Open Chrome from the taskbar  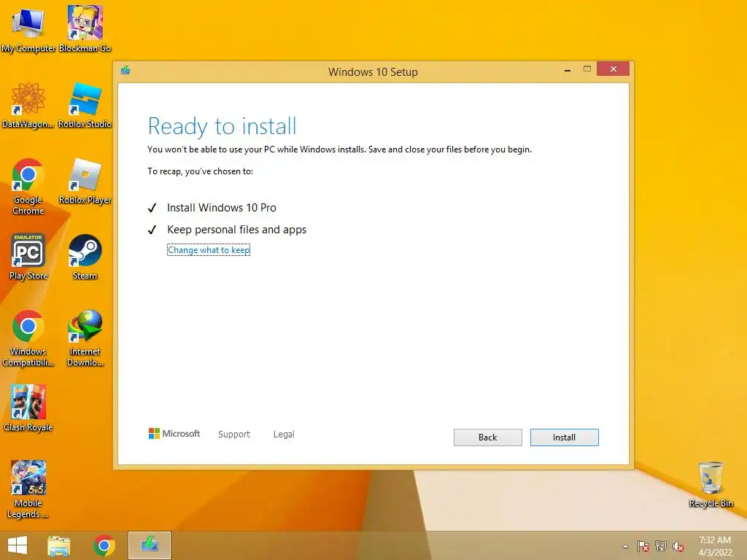click(x=104, y=545)
